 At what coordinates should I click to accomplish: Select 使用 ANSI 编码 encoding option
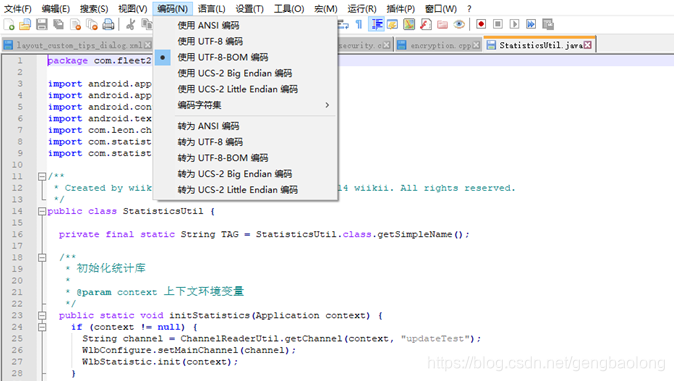[x=245, y=25]
